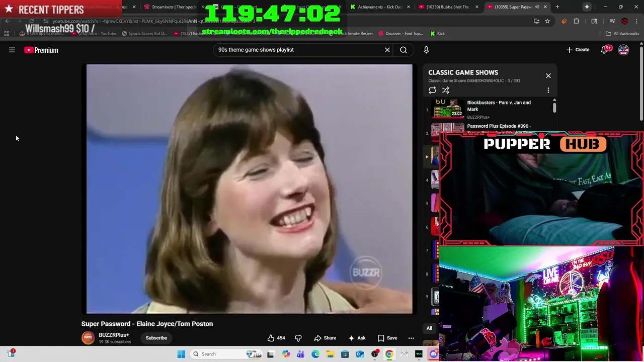644x362 pixels.
Task: Open YouTube notifications bell
Action: (605, 50)
